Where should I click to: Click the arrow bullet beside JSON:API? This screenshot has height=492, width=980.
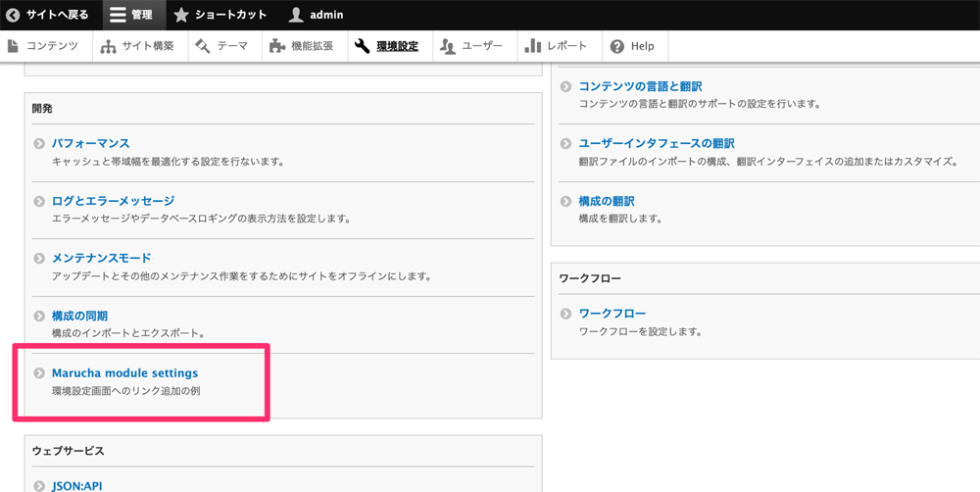[x=39, y=486]
